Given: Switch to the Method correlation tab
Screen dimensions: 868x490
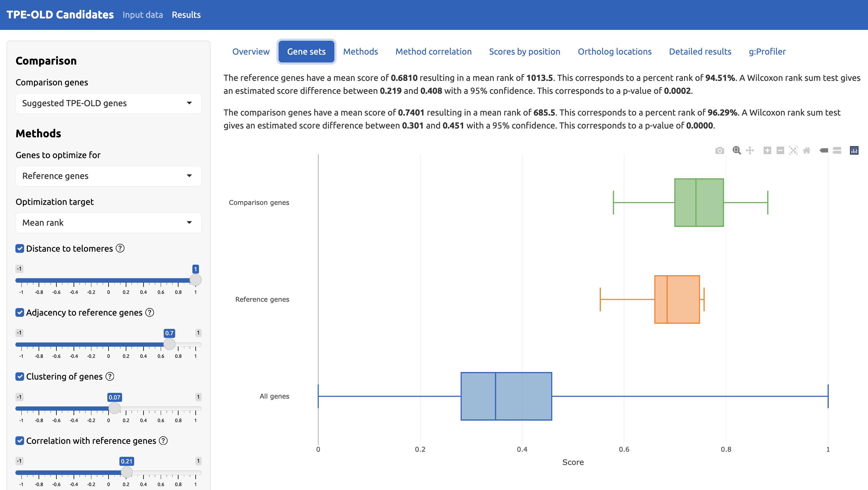Looking at the screenshot, I should pyautogui.click(x=433, y=52).
